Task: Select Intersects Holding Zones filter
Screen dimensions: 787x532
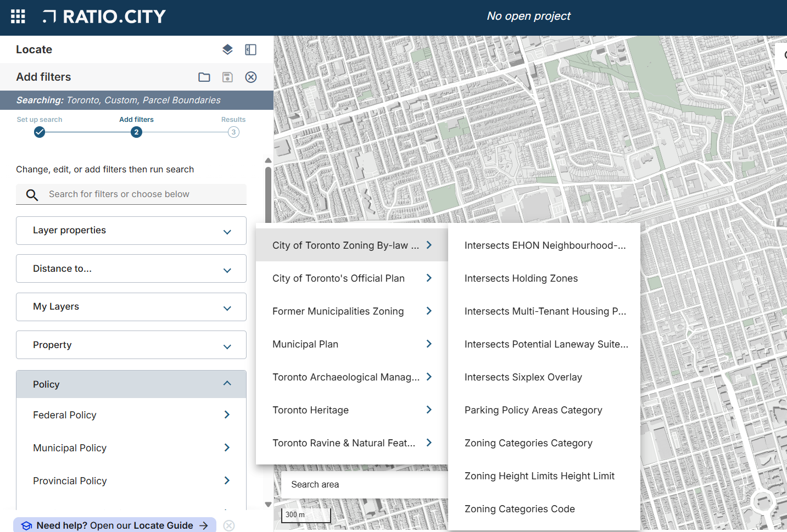Action: (x=544, y=278)
